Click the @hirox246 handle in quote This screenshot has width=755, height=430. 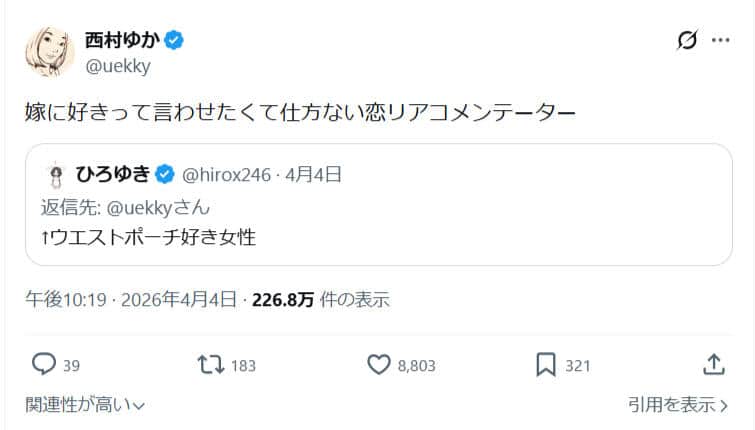(227, 175)
